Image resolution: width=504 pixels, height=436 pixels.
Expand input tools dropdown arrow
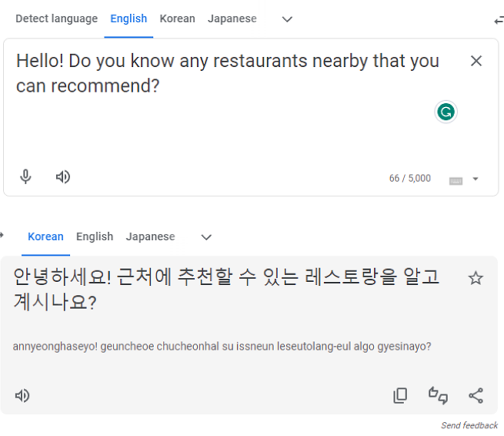pos(476,179)
